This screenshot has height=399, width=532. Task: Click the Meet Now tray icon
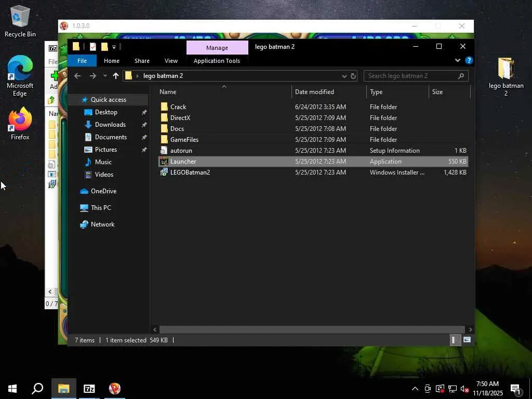(428, 389)
